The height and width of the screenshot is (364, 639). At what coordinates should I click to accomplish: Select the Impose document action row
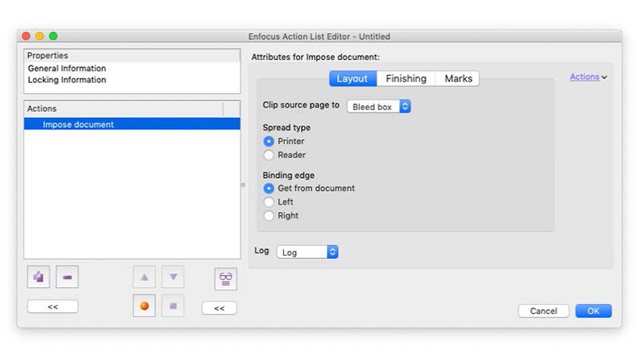[x=132, y=124]
